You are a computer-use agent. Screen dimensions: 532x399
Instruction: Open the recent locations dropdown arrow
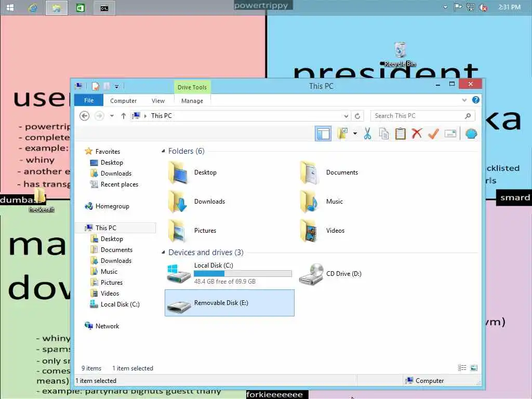[x=112, y=116]
